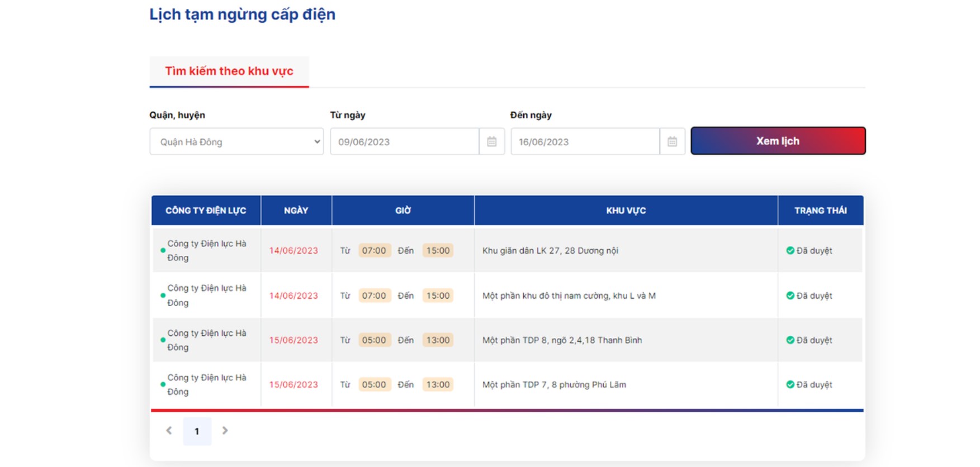Go to next page arrow
This screenshot has height=467, width=980.
pyautogui.click(x=225, y=431)
